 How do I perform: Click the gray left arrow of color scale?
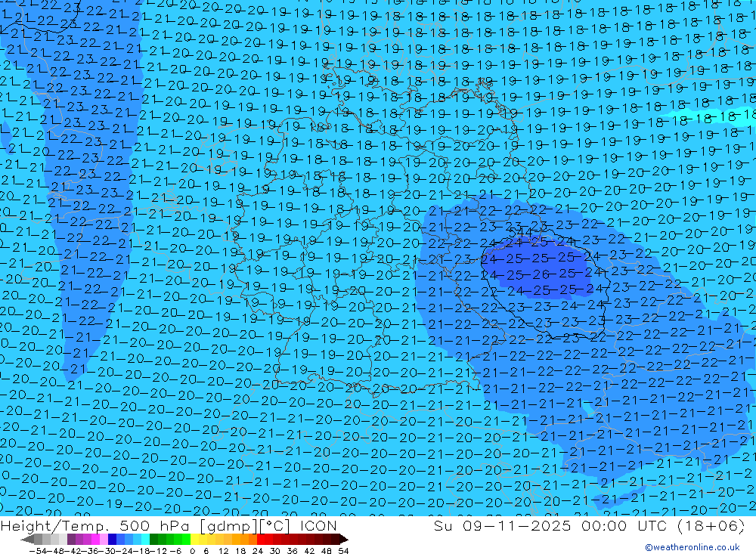27,539
